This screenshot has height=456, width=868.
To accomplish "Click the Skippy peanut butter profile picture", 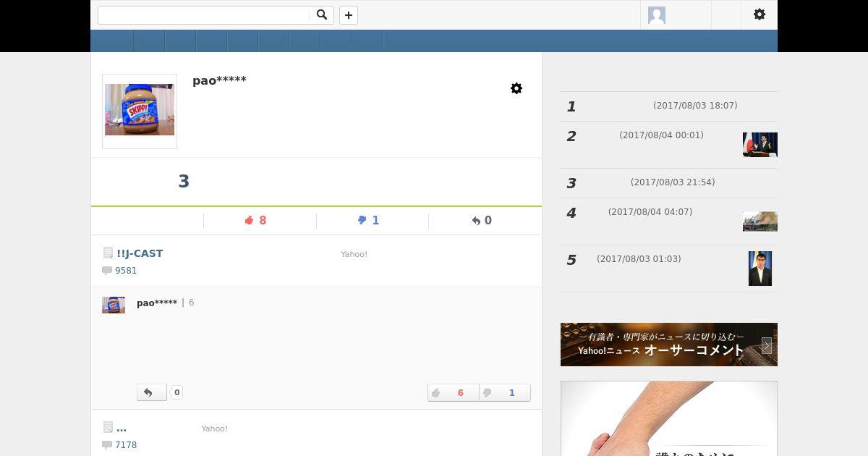I will (140, 110).
